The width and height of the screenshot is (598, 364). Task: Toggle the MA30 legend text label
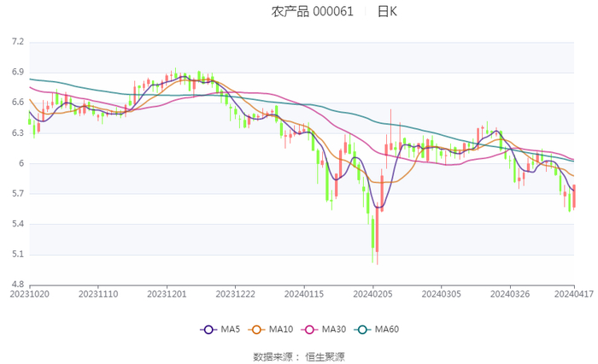334,330
